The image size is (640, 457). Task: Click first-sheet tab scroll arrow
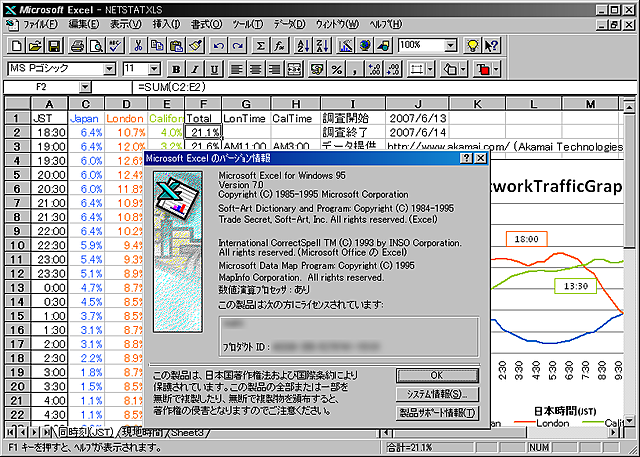click(x=10, y=432)
